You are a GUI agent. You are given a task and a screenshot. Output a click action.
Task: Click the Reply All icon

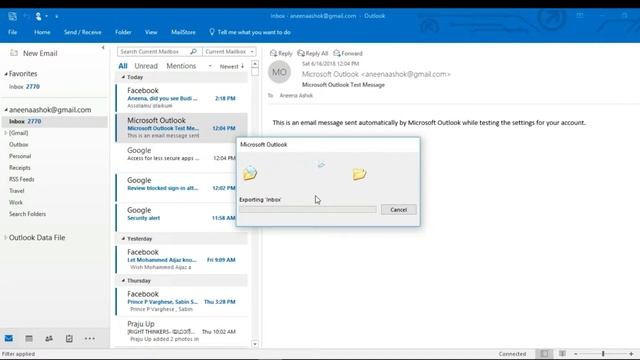coord(301,53)
